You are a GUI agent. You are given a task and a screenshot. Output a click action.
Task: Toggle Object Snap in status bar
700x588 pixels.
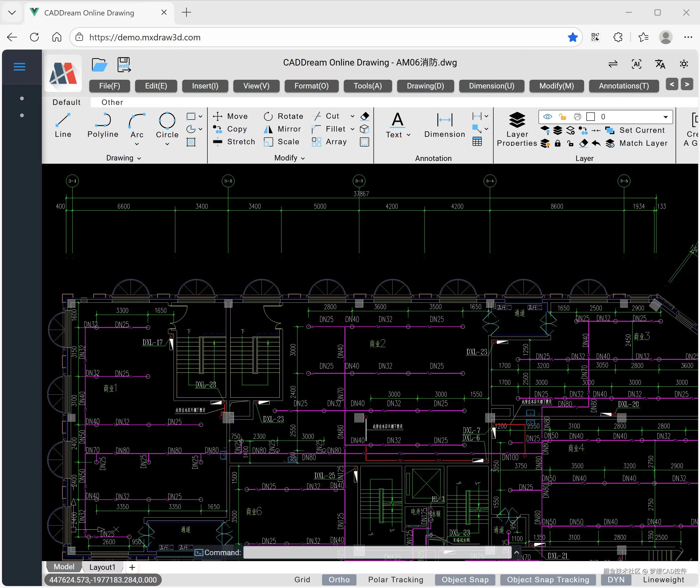click(x=465, y=580)
